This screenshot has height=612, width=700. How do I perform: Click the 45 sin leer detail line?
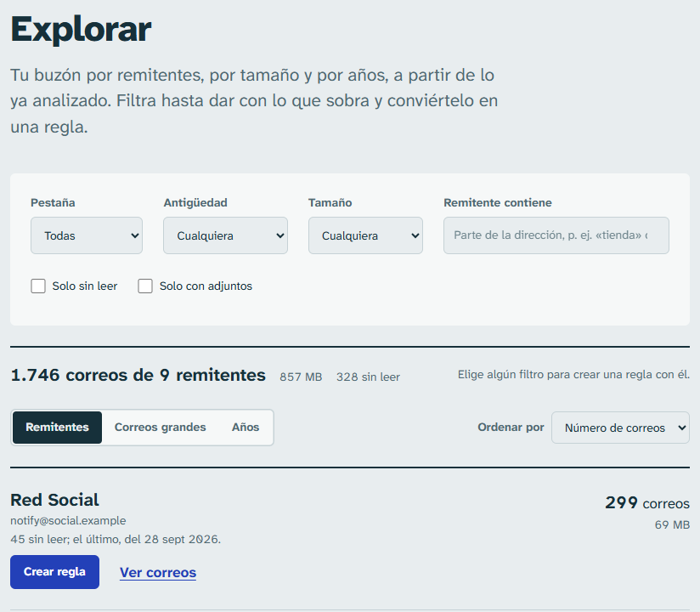(116, 539)
